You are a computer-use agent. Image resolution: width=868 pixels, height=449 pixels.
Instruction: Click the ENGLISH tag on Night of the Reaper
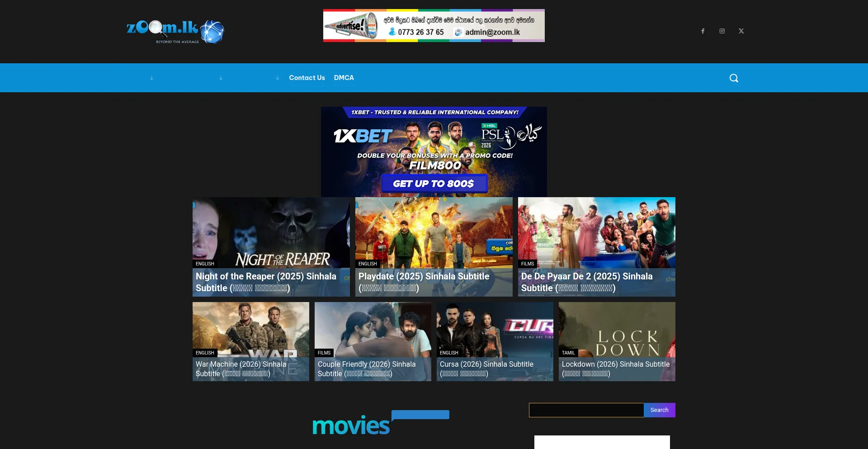[205, 264]
